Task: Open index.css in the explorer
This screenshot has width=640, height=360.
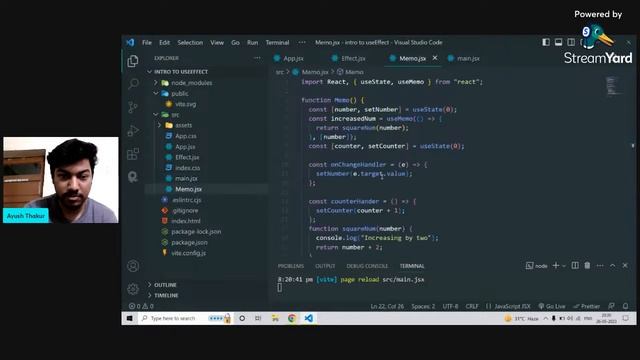Action: [187, 168]
